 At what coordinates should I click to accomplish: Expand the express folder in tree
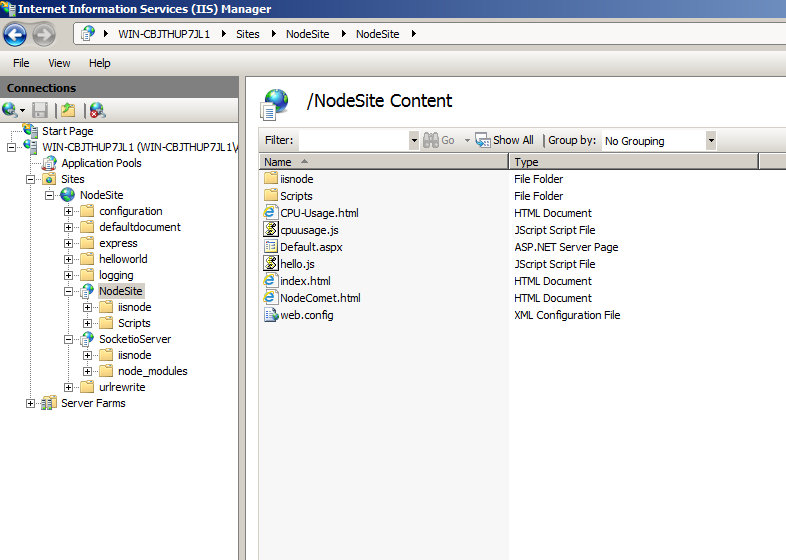pyautogui.click(x=68, y=243)
